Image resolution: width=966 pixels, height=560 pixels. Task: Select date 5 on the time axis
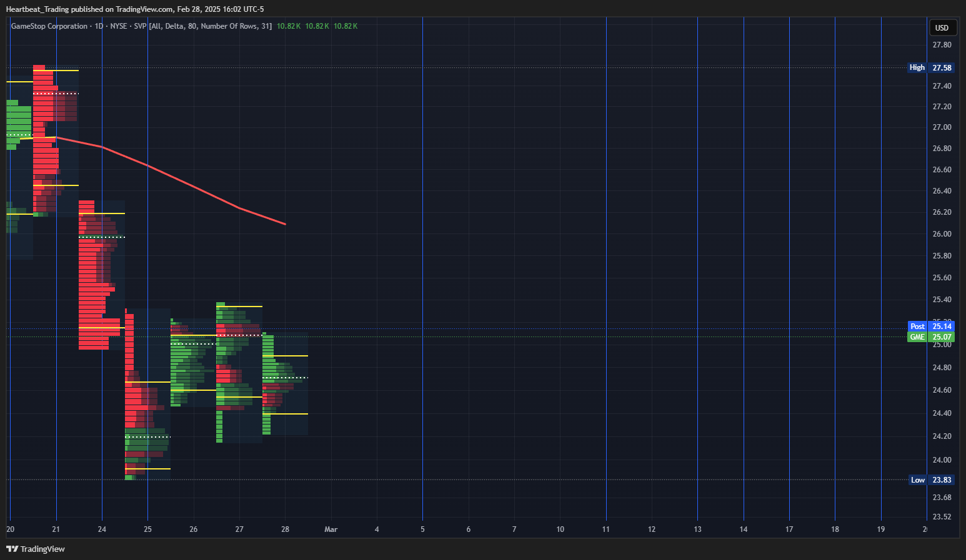[422, 529]
